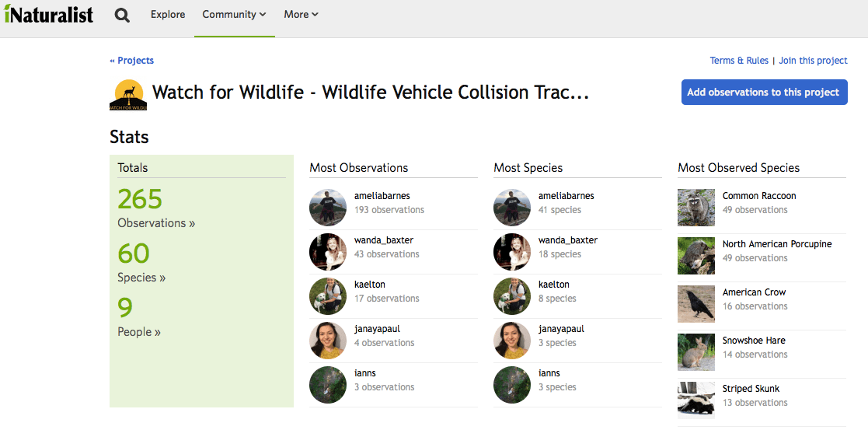Expand the Community dropdown menu
The width and height of the screenshot is (868, 437).
[234, 15]
